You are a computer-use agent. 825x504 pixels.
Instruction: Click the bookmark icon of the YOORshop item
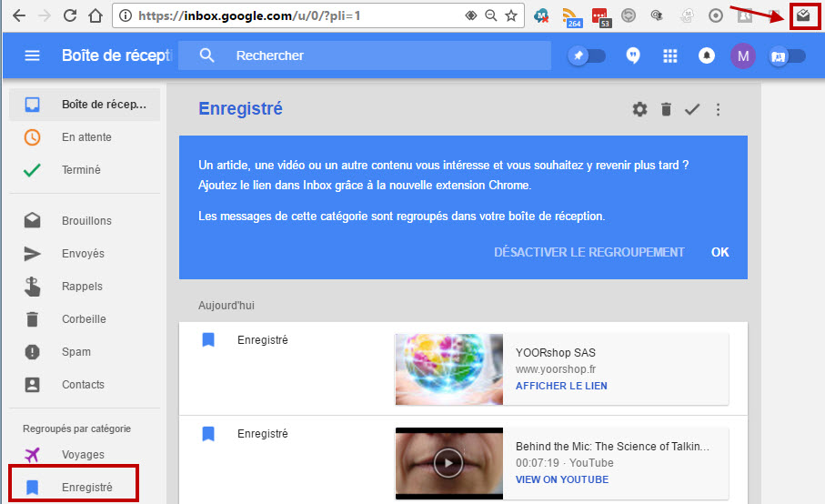208,340
